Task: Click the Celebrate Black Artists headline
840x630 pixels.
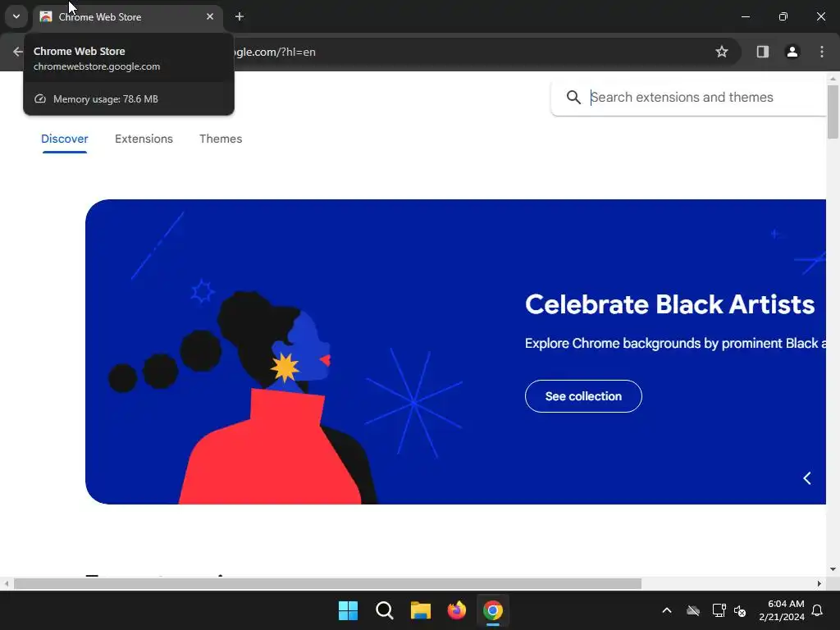Action: [x=669, y=304]
